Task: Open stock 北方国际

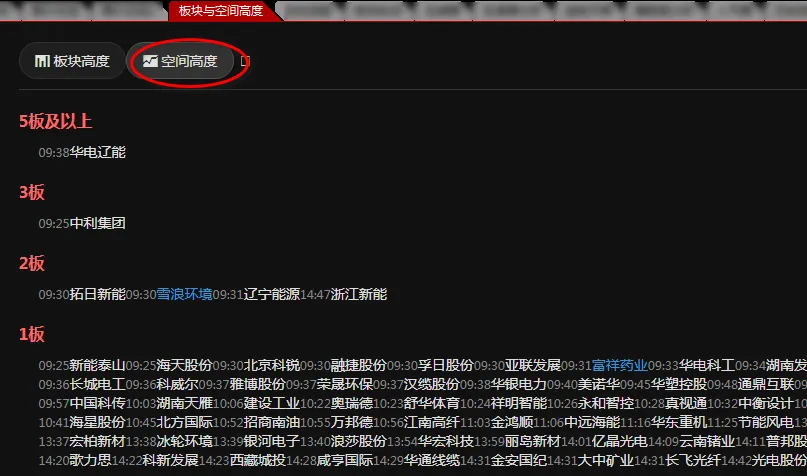Action: 184,422
